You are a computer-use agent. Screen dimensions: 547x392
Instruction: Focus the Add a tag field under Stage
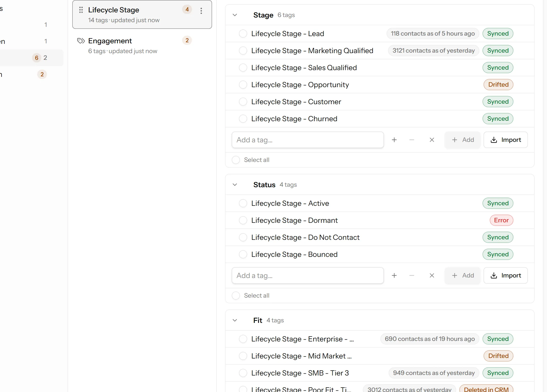[308, 140]
